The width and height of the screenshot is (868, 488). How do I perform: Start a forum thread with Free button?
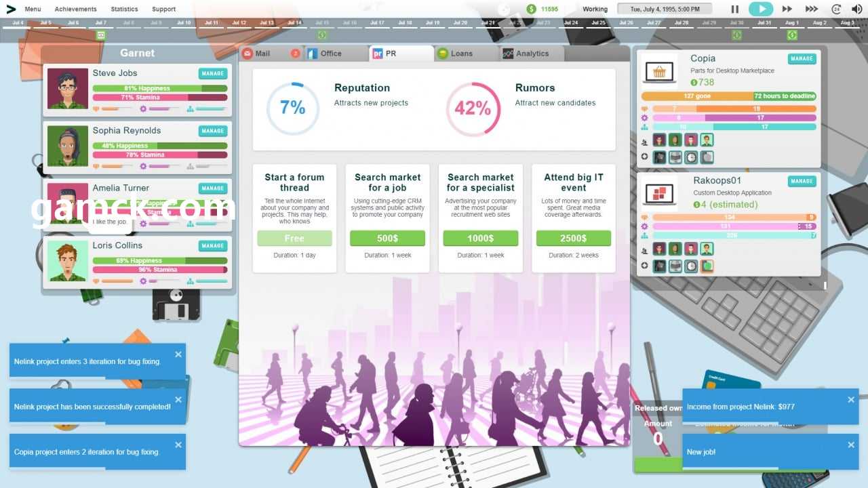coord(294,239)
